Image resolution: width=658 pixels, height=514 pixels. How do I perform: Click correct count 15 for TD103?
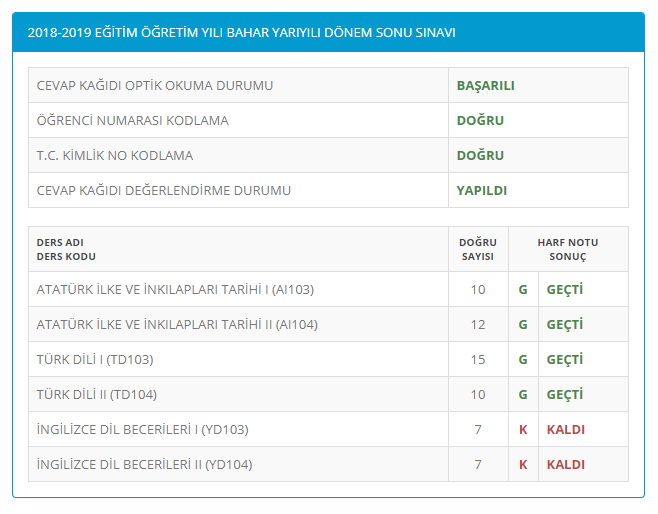pyautogui.click(x=478, y=360)
